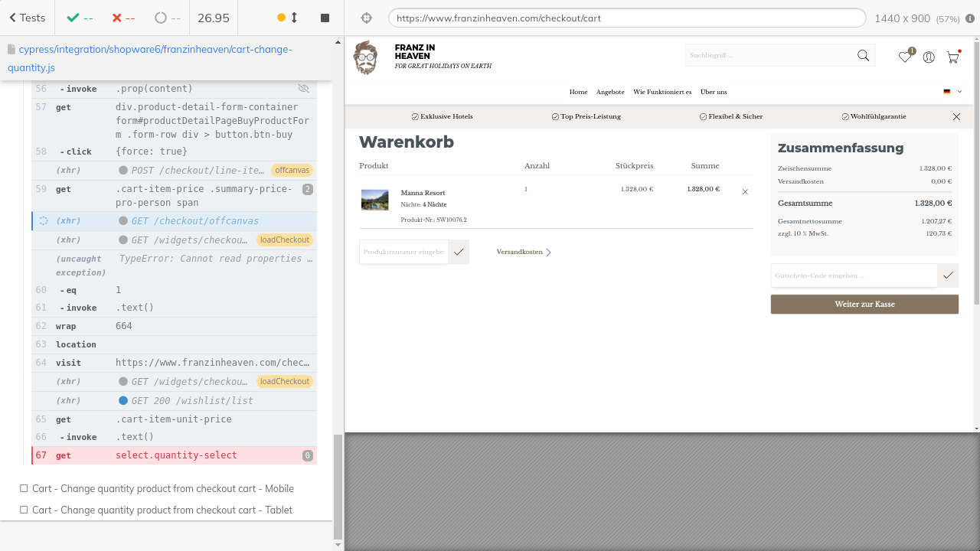Go back to Tests list

[x=27, y=18]
